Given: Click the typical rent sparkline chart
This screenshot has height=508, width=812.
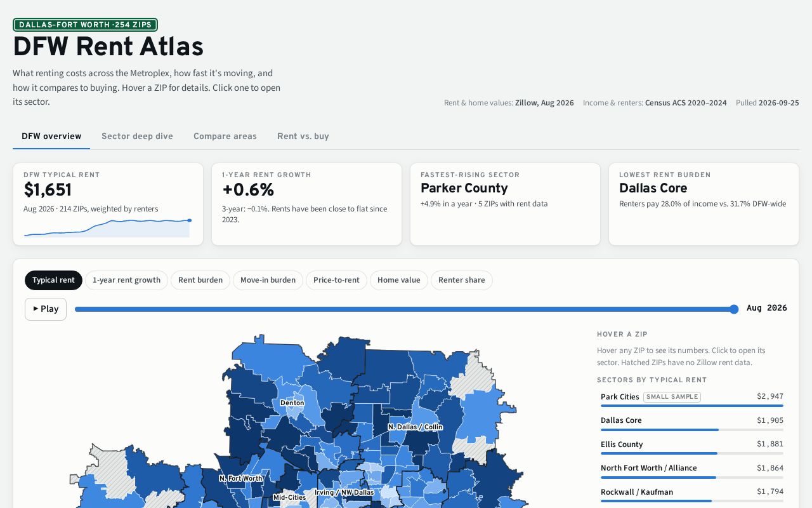Looking at the screenshot, I should [107, 228].
